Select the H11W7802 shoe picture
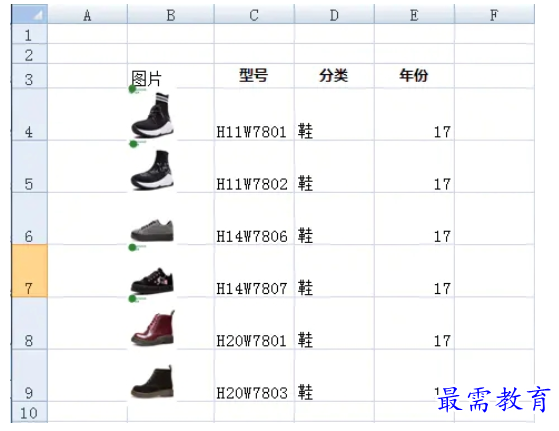 click(x=153, y=170)
